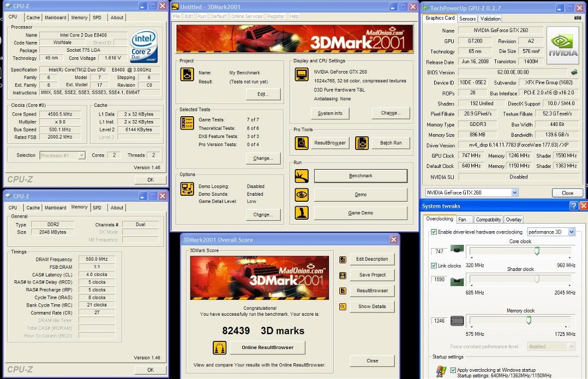Click the ResultBrowser magnifier icon in Pro Tools
The image size is (588, 379).
(x=302, y=143)
